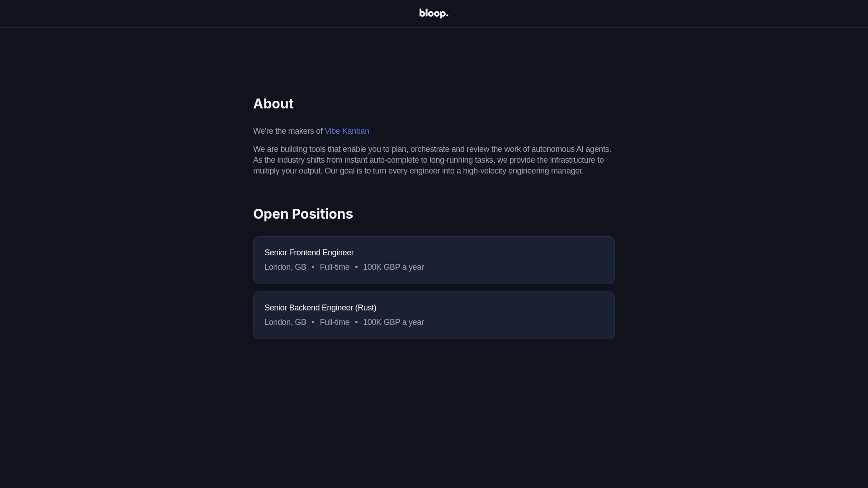Screen dimensions: 868x488
Task: Click the empty area below the job listings
Action: tap(434, 407)
